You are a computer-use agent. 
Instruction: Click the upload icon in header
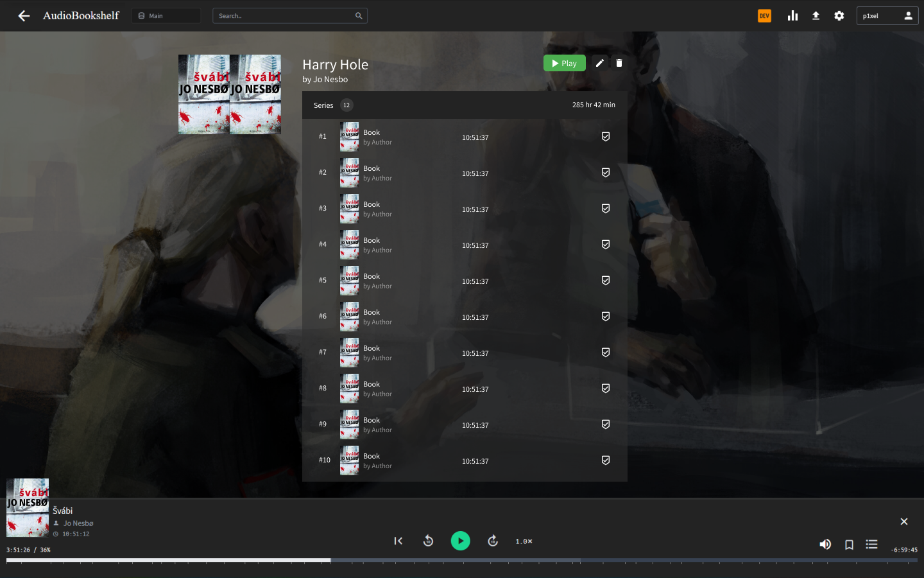point(816,15)
